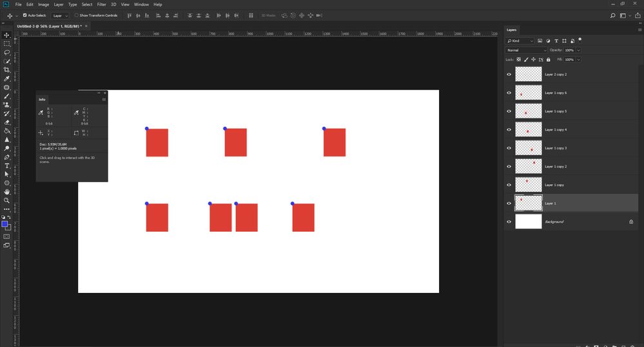Click the filter for type layers icon
Viewport: 644px width, 347px height.
click(x=556, y=41)
